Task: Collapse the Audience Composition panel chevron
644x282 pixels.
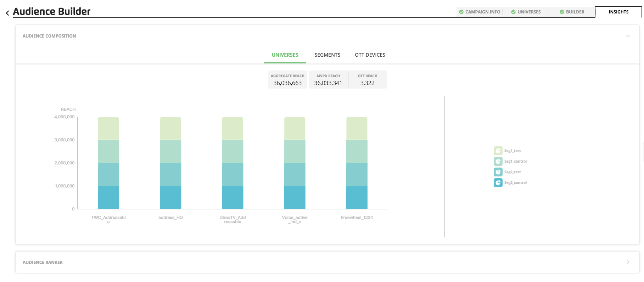Action: pos(628,36)
